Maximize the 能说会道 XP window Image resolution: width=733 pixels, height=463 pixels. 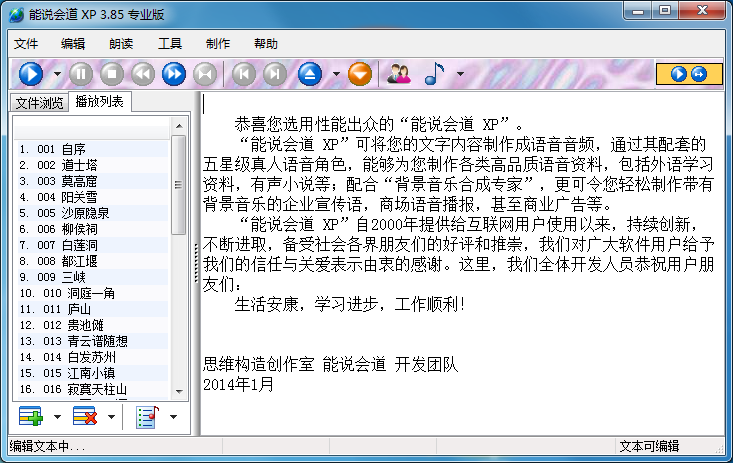coord(665,11)
